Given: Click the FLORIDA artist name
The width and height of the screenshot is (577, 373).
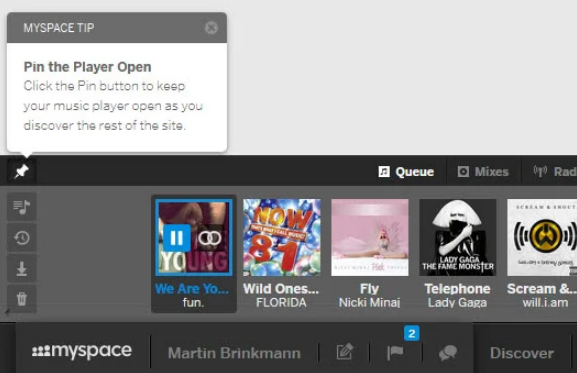Looking at the screenshot, I should (x=281, y=303).
